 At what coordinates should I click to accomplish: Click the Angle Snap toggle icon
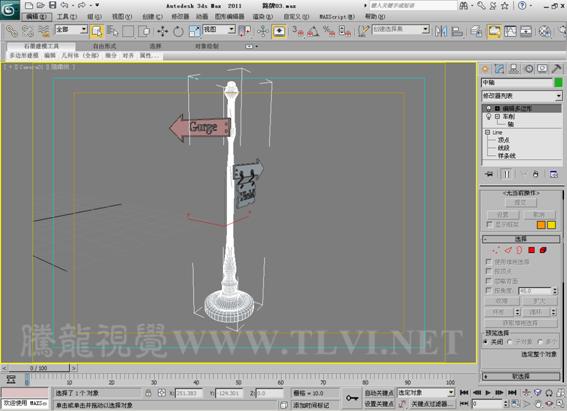(x=313, y=31)
